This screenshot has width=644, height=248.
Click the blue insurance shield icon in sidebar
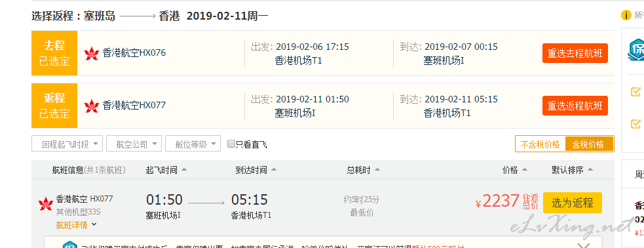[x=637, y=50]
